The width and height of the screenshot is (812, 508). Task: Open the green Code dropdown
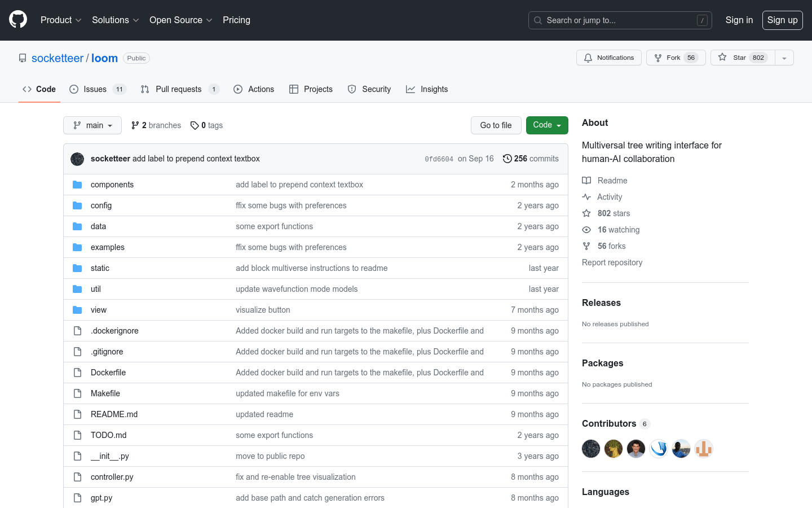point(546,125)
